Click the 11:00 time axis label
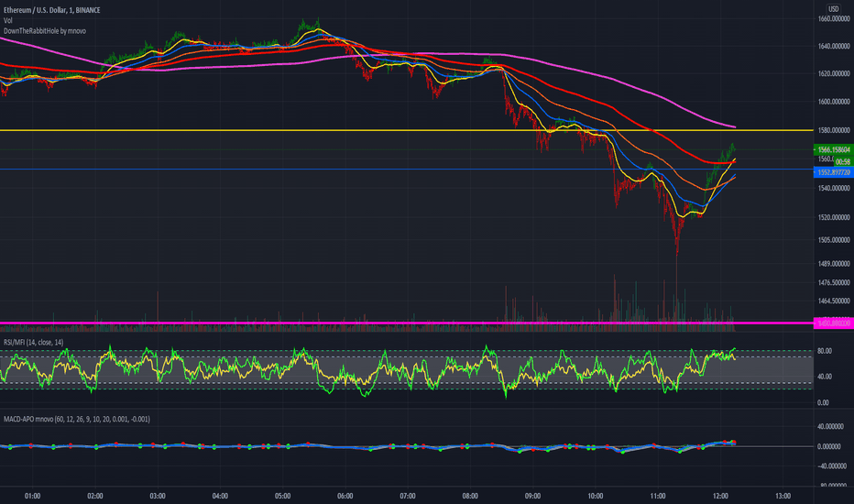Viewport: 854px width, 504px height. (658, 496)
